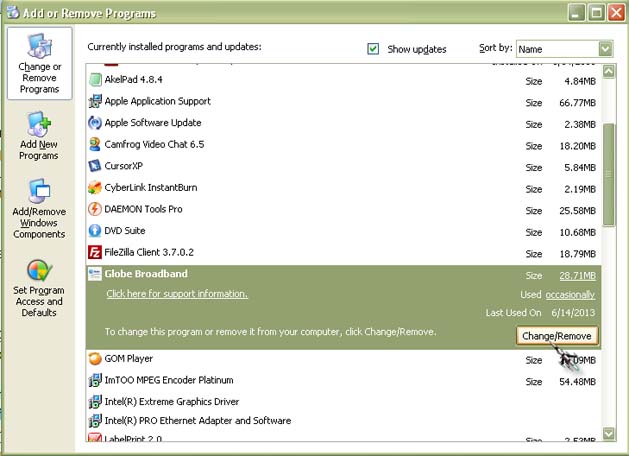The height and width of the screenshot is (456, 629).
Task: Select Intel(R) PRO Ethernet Adapter and Software text
Action: coord(198,420)
